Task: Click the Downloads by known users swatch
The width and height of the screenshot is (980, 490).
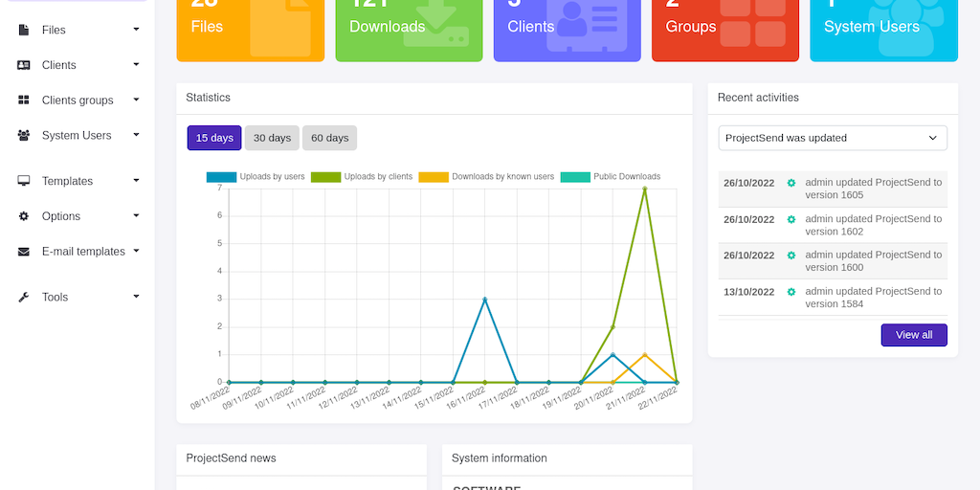Action: 434,177
